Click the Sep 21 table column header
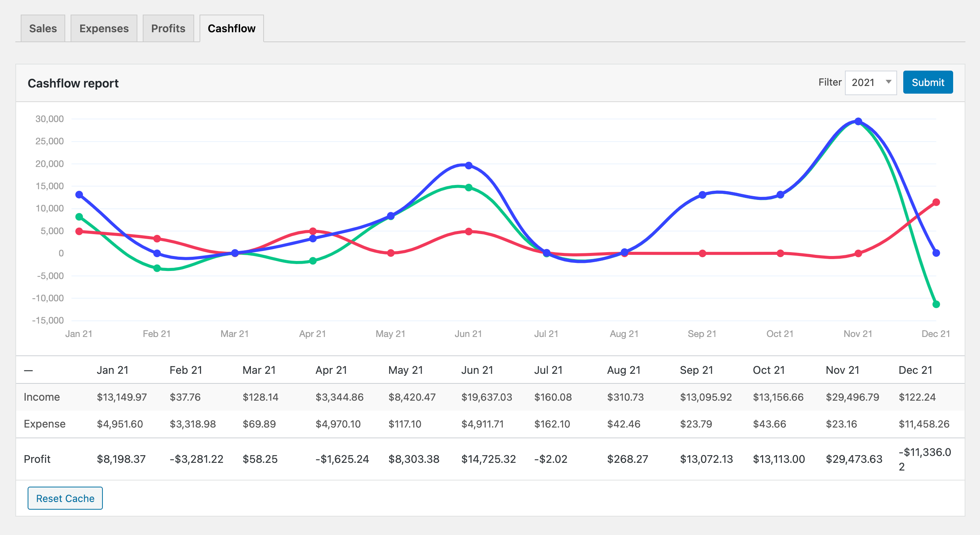This screenshot has width=980, height=535. point(696,370)
